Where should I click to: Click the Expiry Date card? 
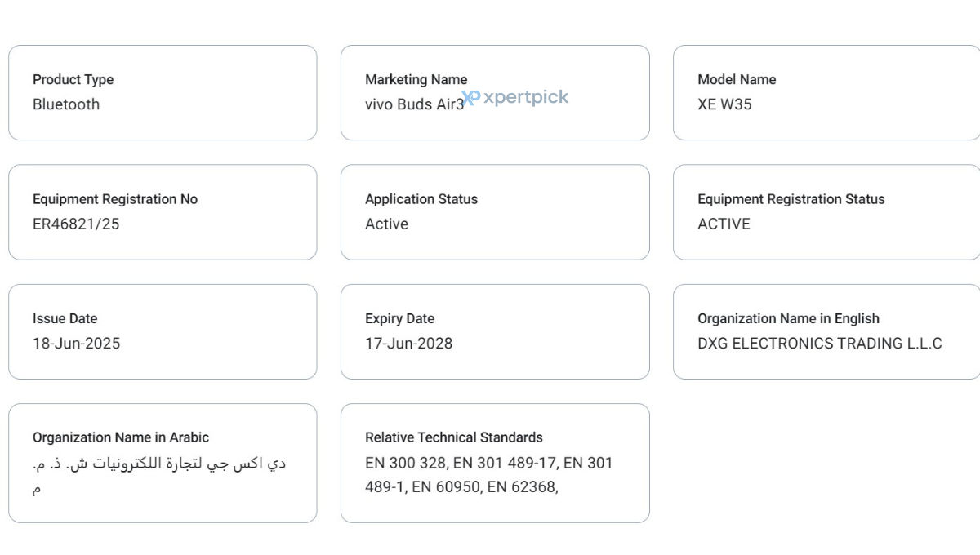coord(495,331)
